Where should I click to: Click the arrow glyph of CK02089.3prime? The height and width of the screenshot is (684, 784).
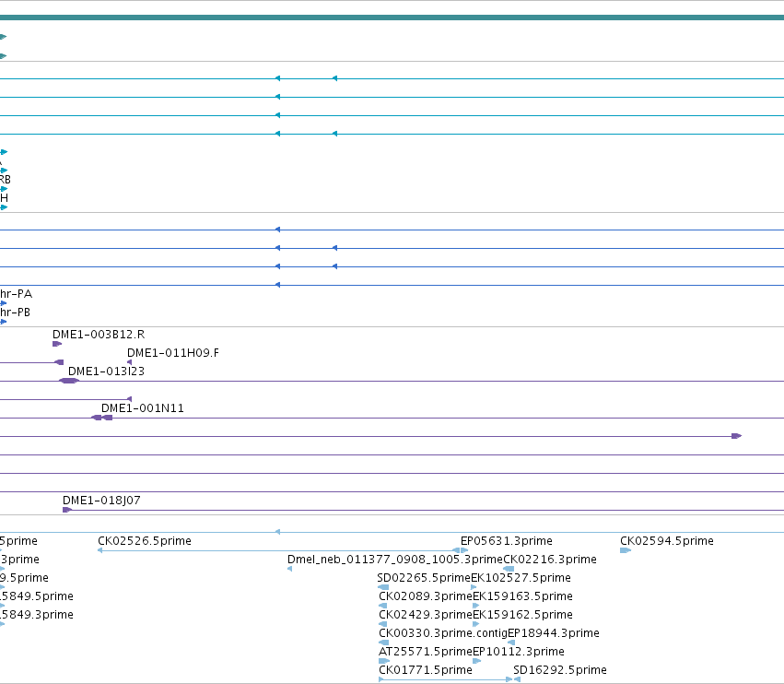pos(383,606)
